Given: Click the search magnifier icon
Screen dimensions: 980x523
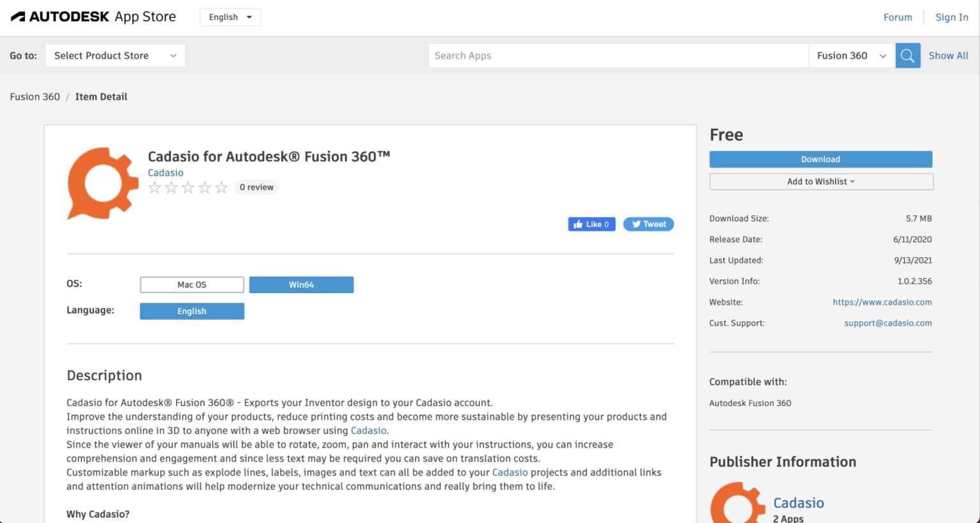Looking at the screenshot, I should 907,56.
